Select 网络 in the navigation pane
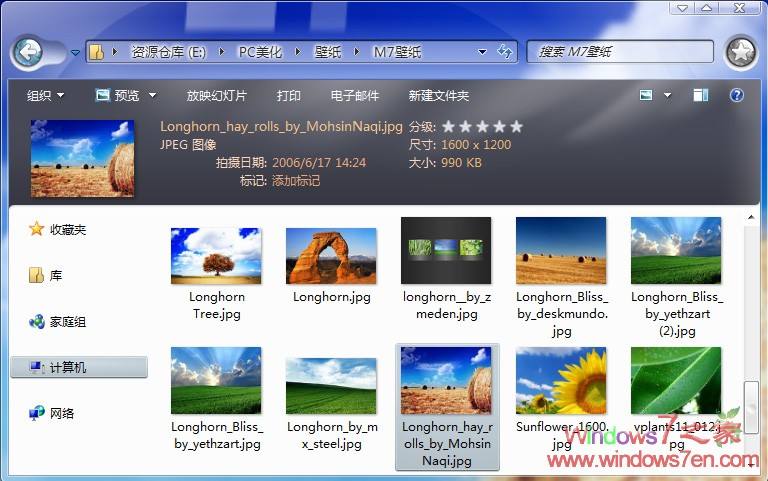Image resolution: width=768 pixels, height=481 pixels. pyautogui.click(x=51, y=413)
